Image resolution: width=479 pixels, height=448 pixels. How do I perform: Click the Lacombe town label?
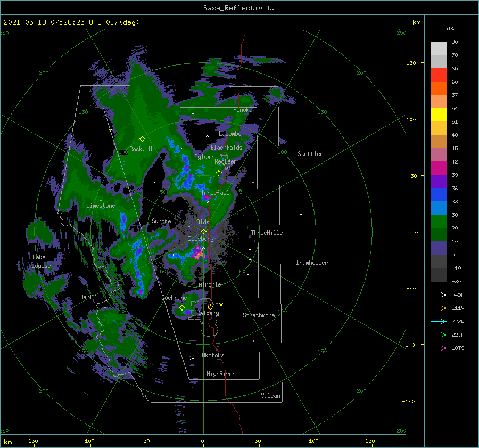coord(230,134)
